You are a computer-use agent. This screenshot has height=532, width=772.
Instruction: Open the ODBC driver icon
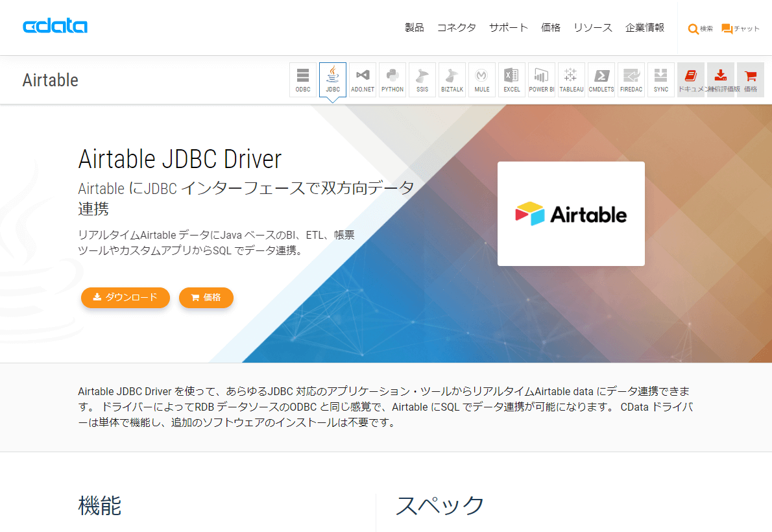pyautogui.click(x=303, y=80)
